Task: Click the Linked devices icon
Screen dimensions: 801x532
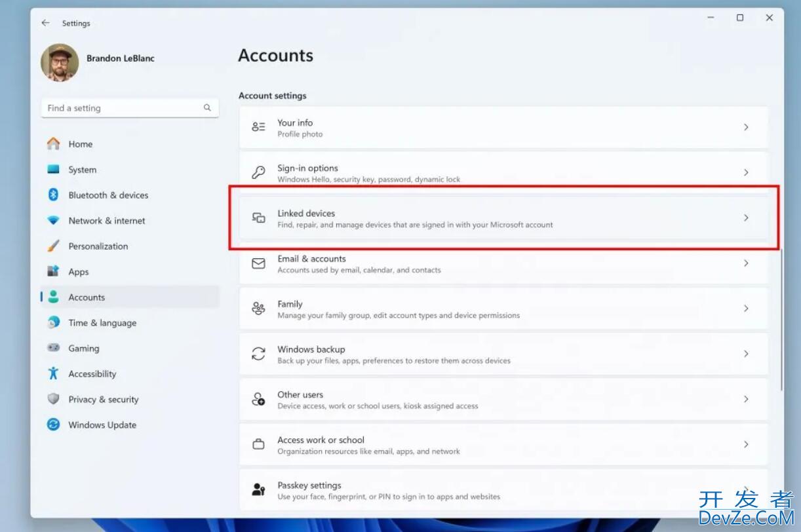Action: click(259, 218)
